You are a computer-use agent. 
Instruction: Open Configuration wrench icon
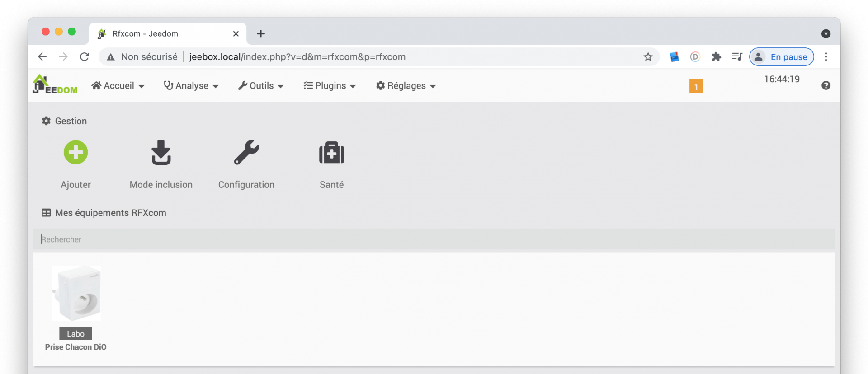click(x=246, y=152)
